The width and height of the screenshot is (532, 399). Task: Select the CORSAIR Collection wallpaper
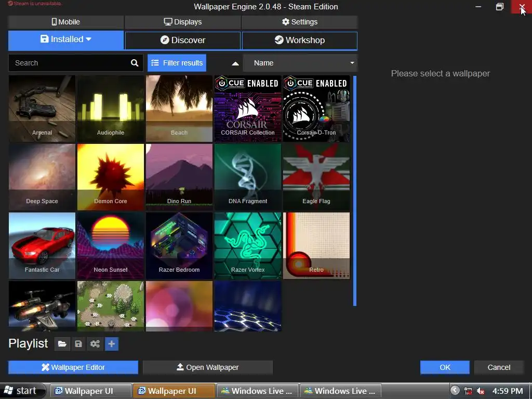click(x=248, y=109)
